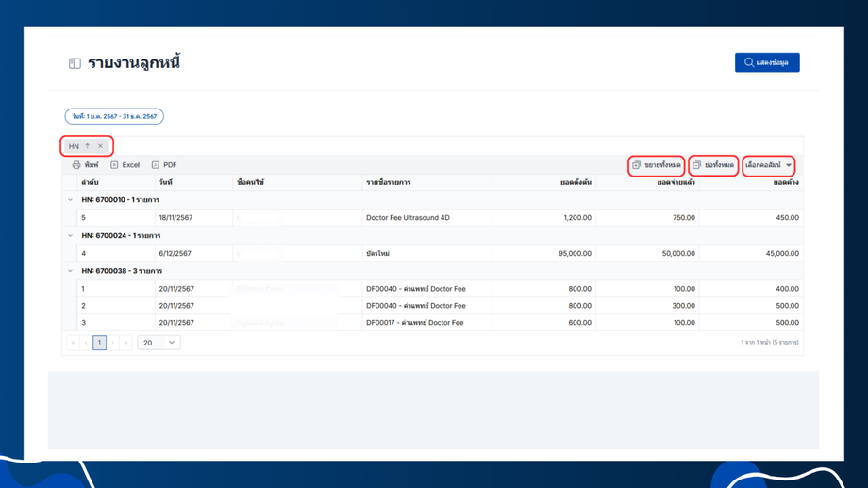Screen dimensions: 868x488
Task: Go to the next page arrow
Action: [113, 343]
